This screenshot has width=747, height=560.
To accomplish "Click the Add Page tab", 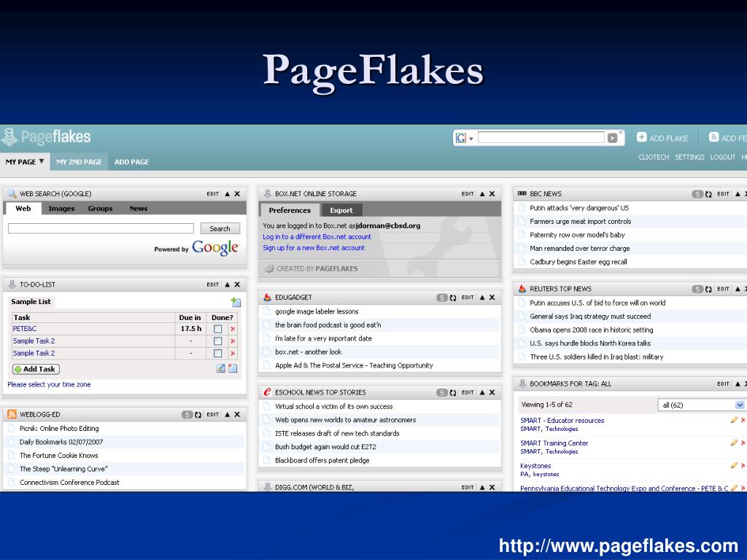I will coord(131,162).
